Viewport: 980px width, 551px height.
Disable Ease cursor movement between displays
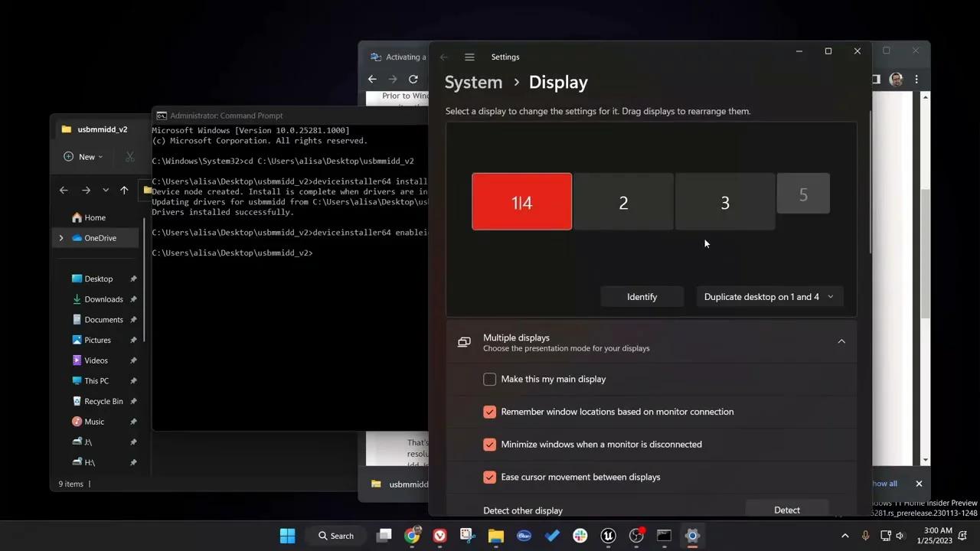pyautogui.click(x=490, y=477)
